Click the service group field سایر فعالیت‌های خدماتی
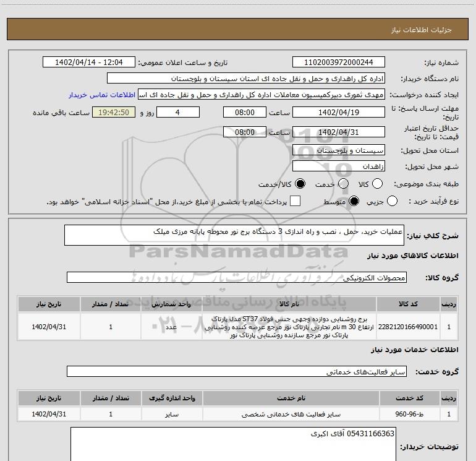 point(237,372)
